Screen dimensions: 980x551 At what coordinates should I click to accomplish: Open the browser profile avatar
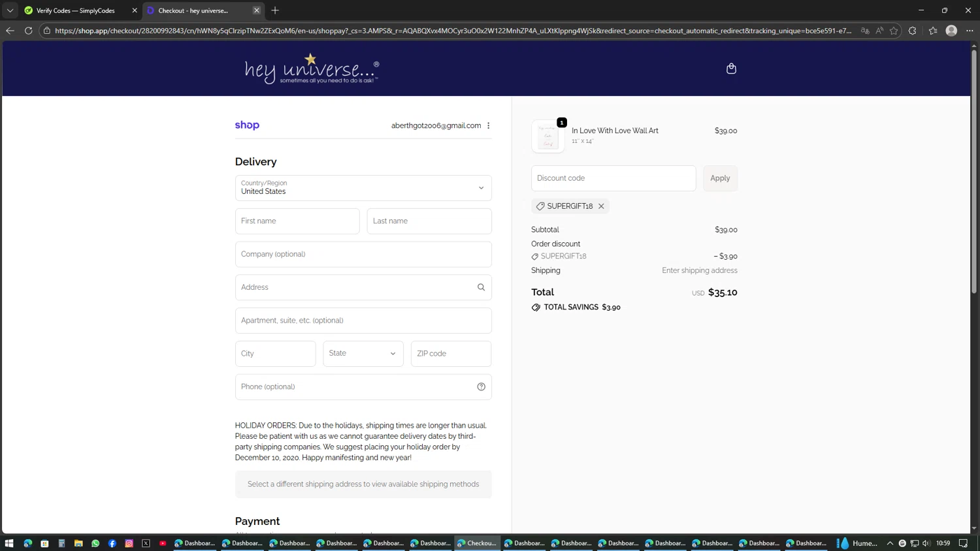pos(951,31)
